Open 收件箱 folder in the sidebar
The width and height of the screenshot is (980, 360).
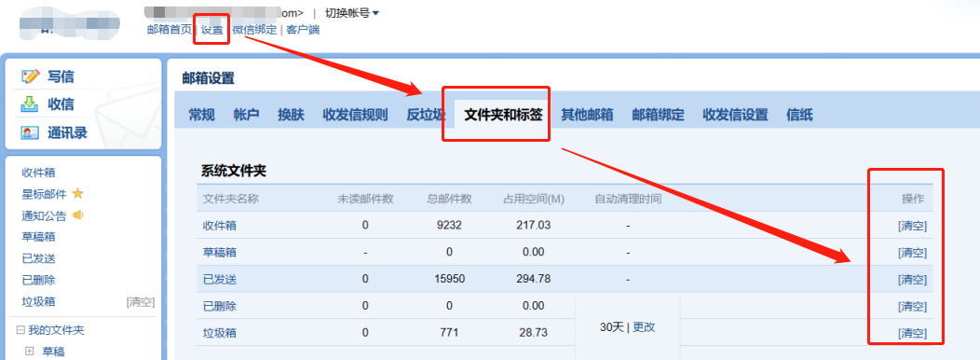(x=39, y=173)
